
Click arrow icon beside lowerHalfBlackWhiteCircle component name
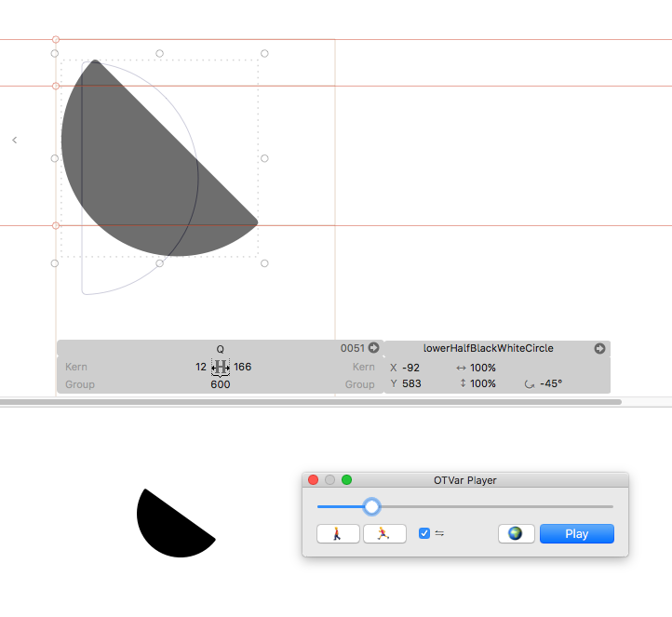point(599,348)
